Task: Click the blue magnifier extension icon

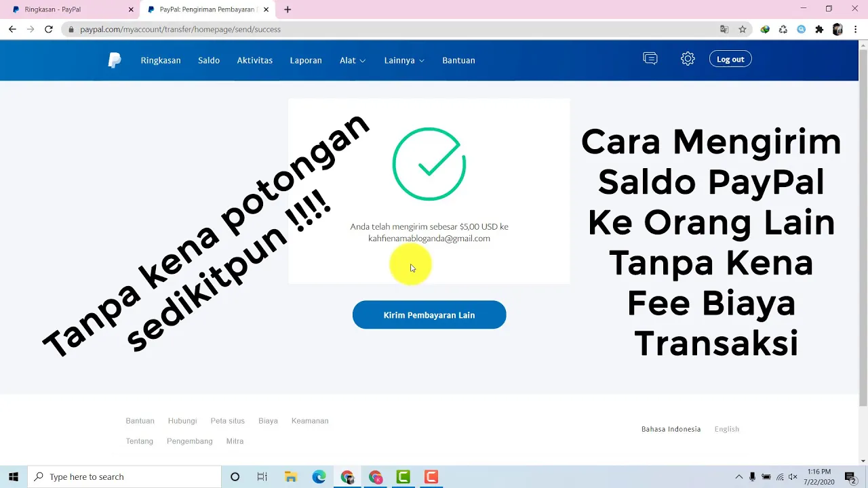Action: pyautogui.click(x=802, y=29)
